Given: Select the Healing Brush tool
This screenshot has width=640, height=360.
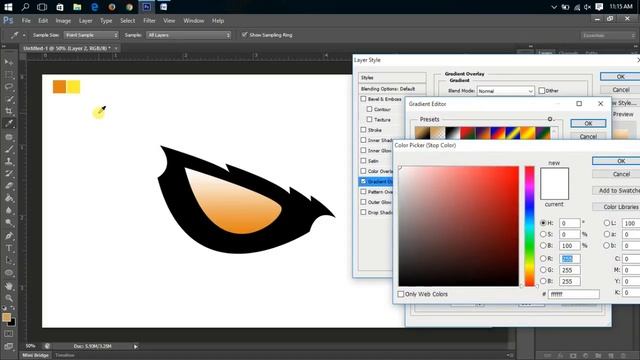Looking at the screenshot, I should click(x=9, y=137).
